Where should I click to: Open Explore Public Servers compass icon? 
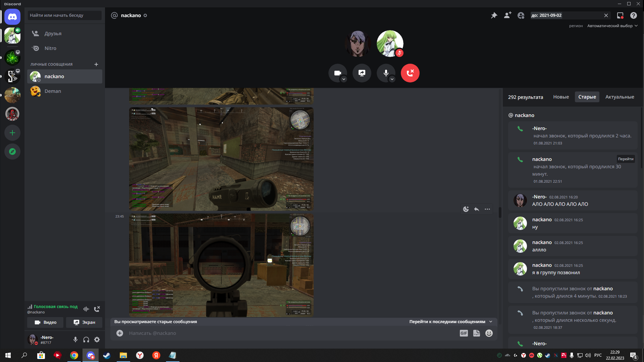click(x=12, y=152)
